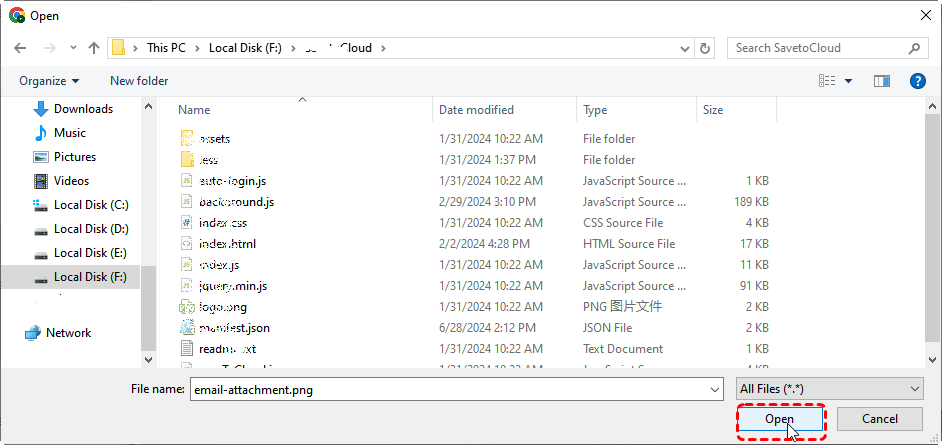The image size is (942, 445).
Task: Open Network in the navigation pane
Action: point(68,333)
